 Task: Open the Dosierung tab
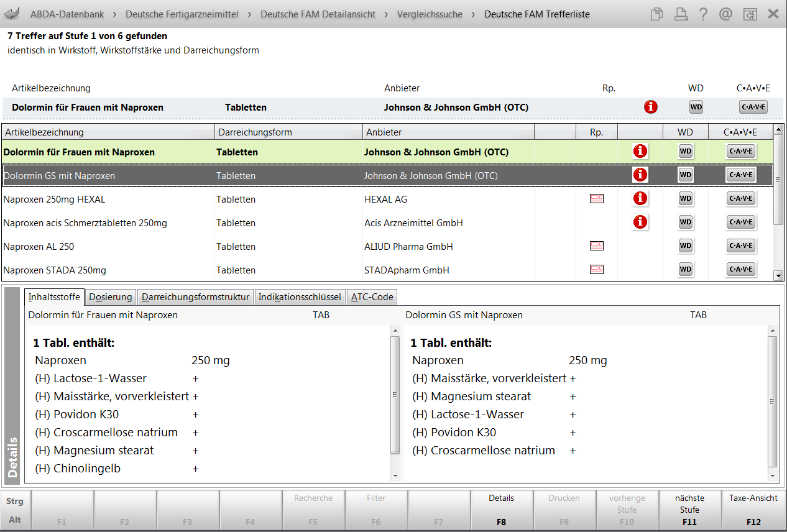(111, 297)
